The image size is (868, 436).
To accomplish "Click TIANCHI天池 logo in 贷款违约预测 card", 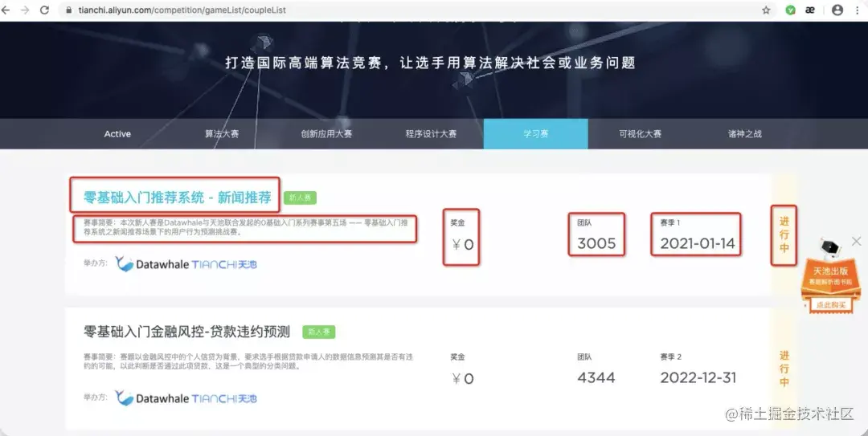I will point(224,399).
